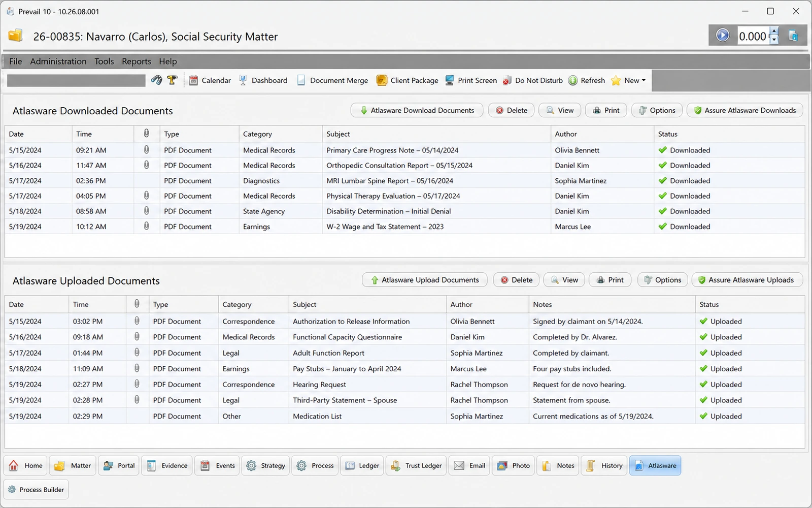Click attachment icon for Primary Care Progress Note

point(147,150)
